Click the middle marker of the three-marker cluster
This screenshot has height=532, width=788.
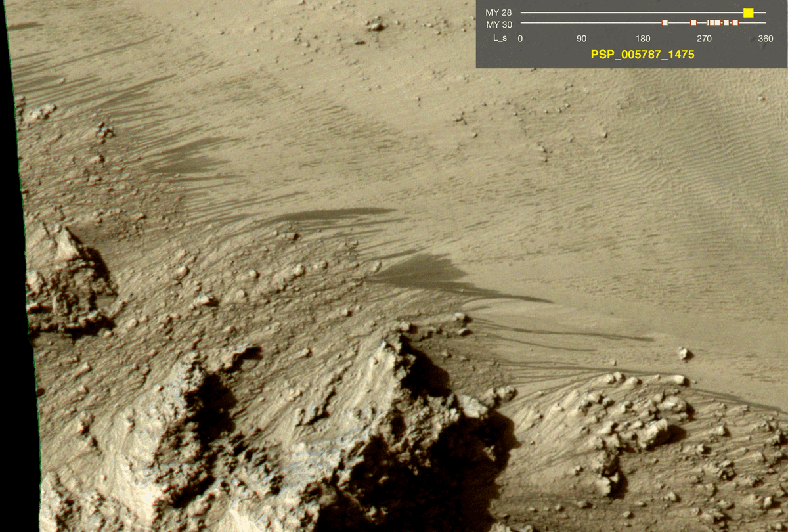712,23
